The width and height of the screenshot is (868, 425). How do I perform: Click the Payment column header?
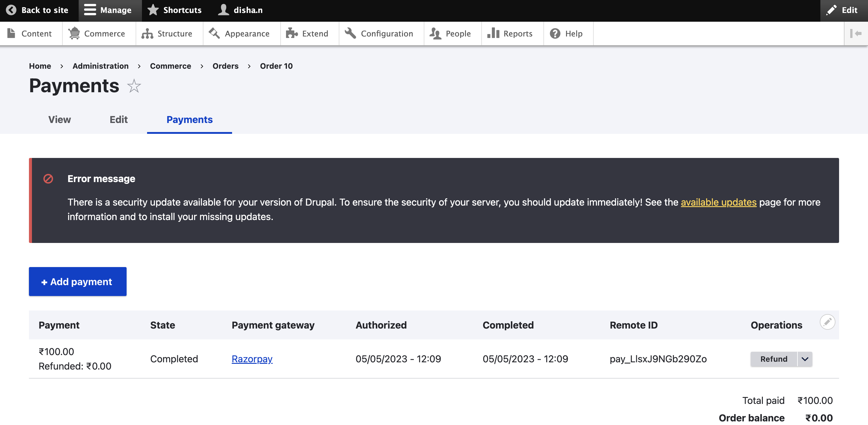[59, 325]
